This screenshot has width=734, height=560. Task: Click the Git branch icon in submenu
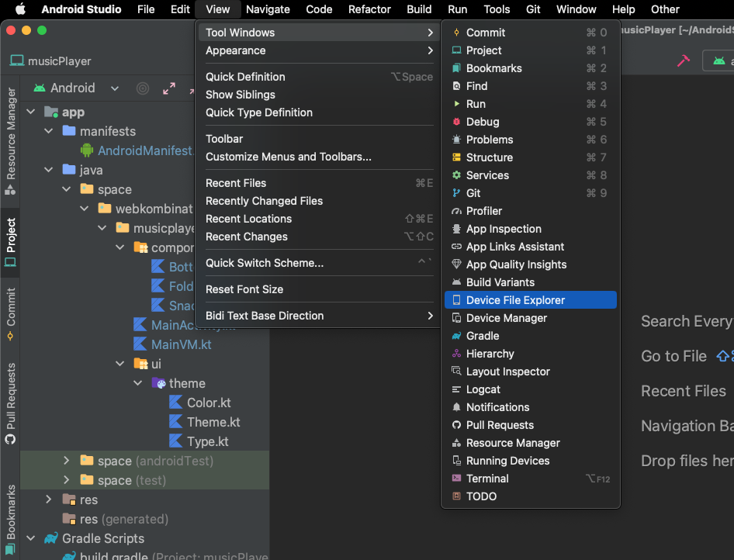point(457,193)
